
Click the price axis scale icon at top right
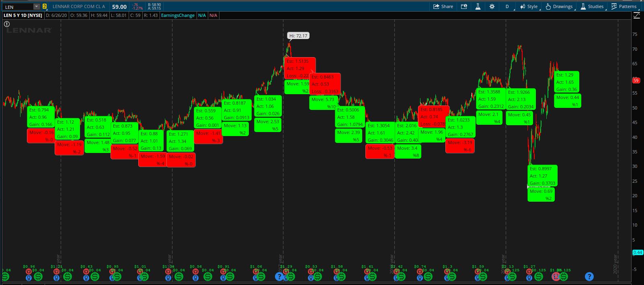pyautogui.click(x=637, y=15)
